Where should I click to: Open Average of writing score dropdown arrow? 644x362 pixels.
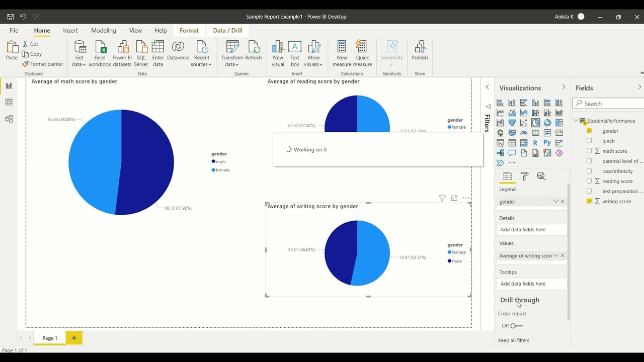(555, 256)
